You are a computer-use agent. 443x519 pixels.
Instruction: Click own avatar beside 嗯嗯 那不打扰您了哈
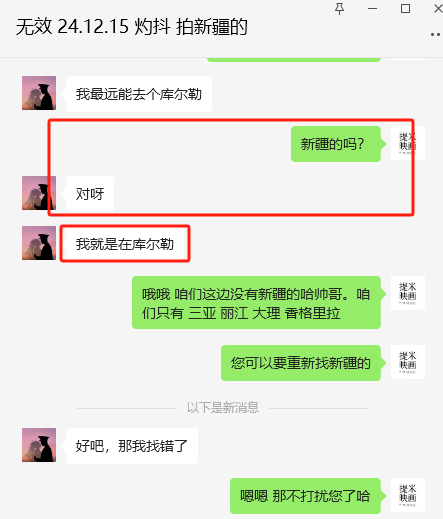(408, 495)
